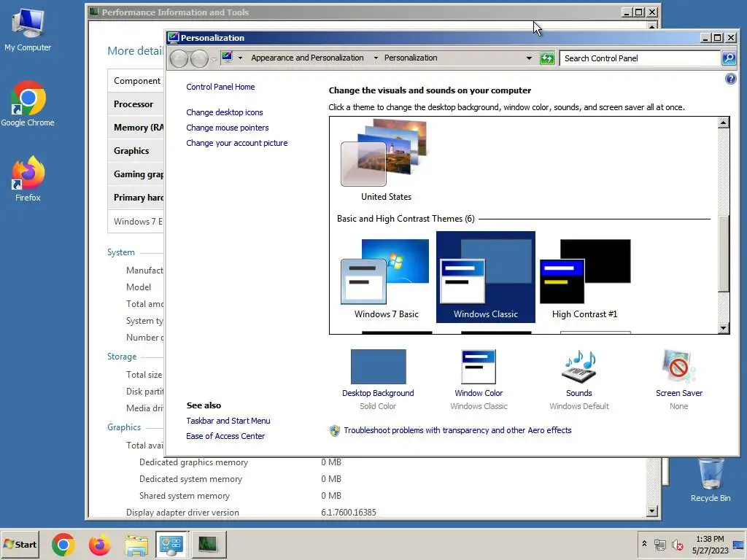Open Windows Explorer from taskbar
747x560 pixels.
pyautogui.click(x=136, y=544)
